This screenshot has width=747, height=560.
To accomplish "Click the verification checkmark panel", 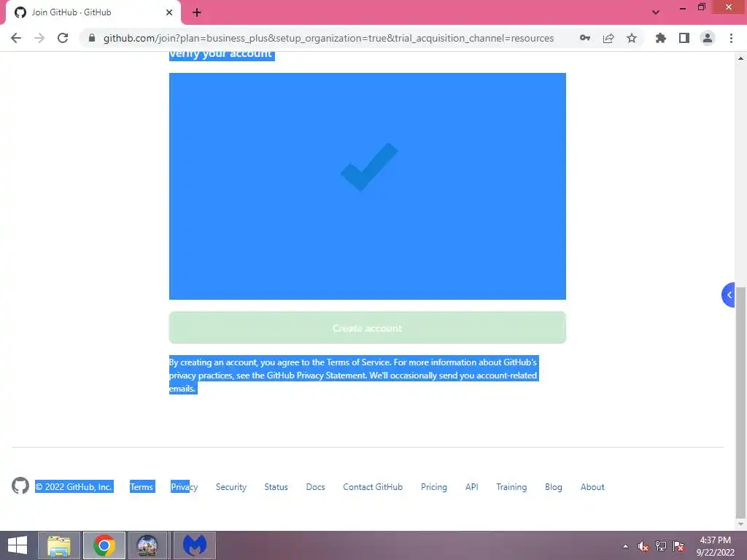I will coord(368,186).
